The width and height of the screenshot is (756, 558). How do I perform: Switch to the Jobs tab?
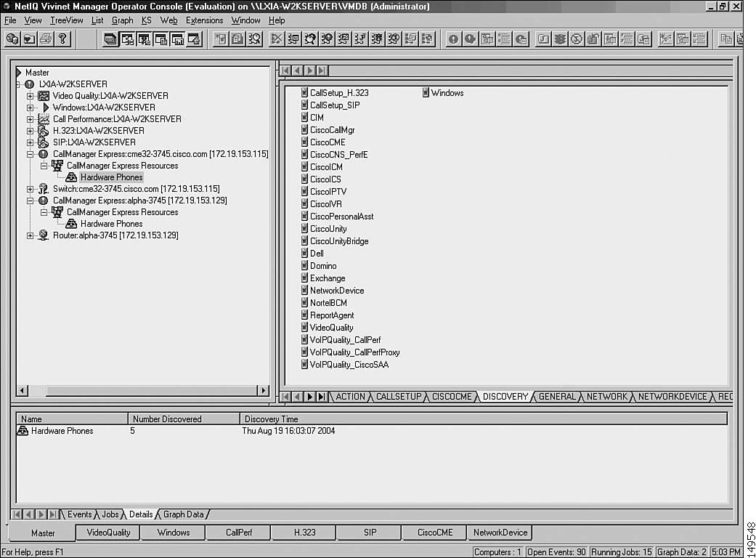point(110,514)
